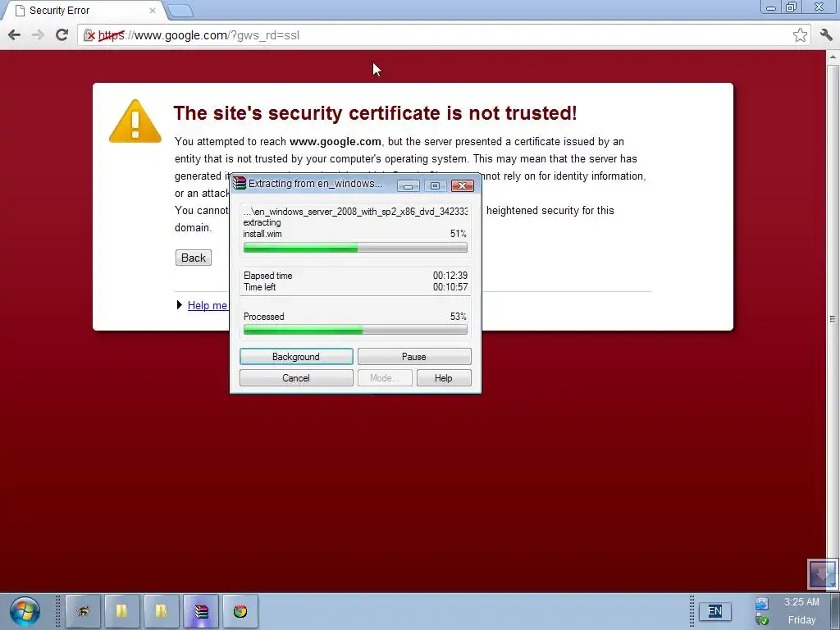Click the page vertical scrollbar
840x630 pixels.
(x=833, y=319)
